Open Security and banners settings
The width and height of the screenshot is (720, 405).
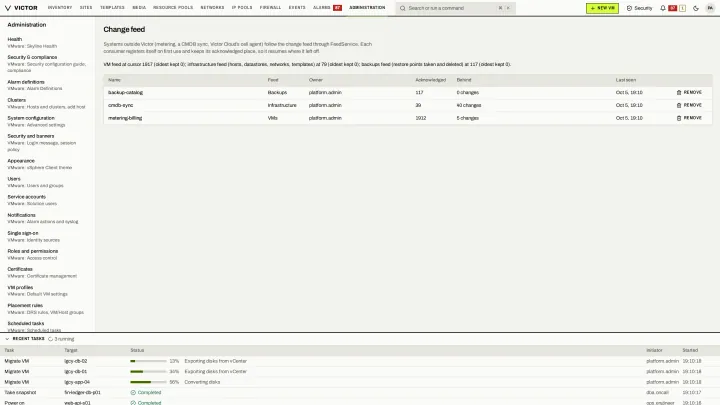(47, 142)
